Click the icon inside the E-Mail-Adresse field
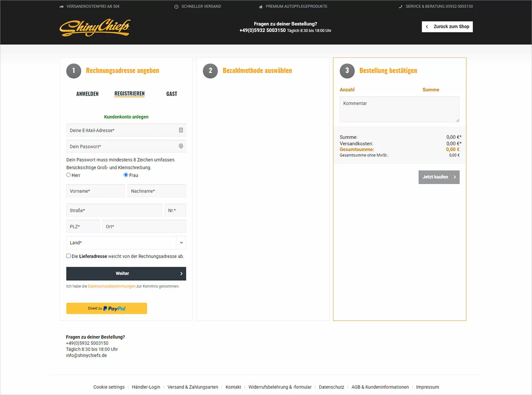This screenshot has height=395, width=532. 181,130
